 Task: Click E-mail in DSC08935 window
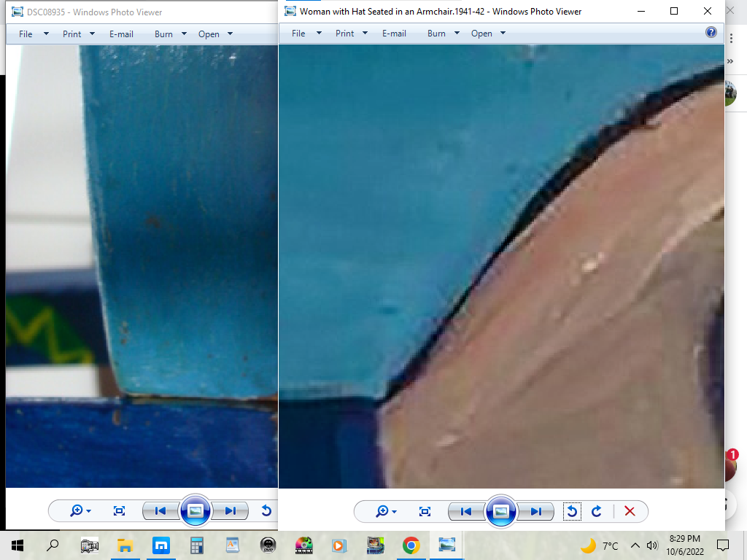coord(121,34)
